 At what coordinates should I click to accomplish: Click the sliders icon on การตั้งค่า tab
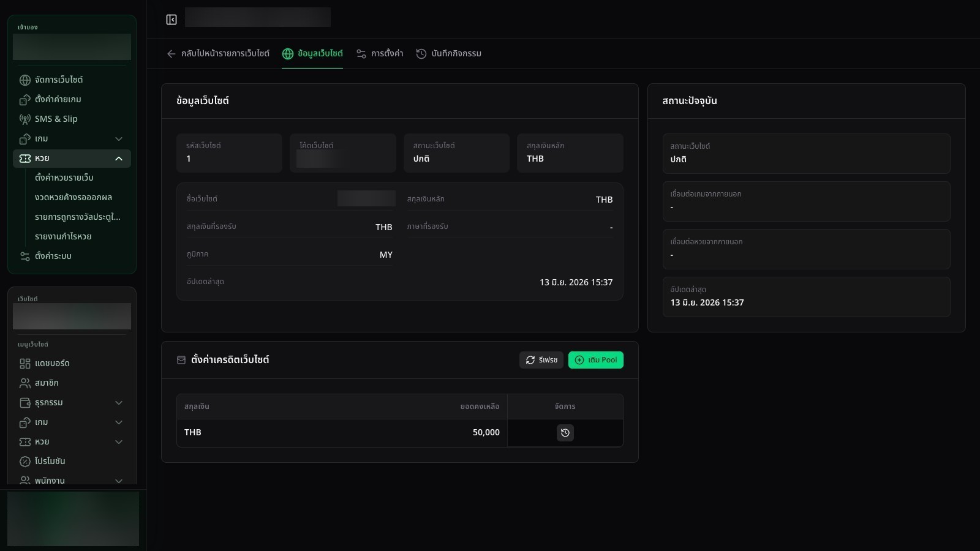361,54
